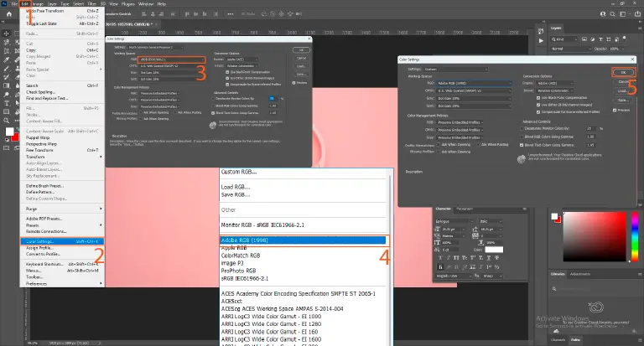Select the Move tool
The width and height of the screenshot is (644, 346).
coord(6,34)
